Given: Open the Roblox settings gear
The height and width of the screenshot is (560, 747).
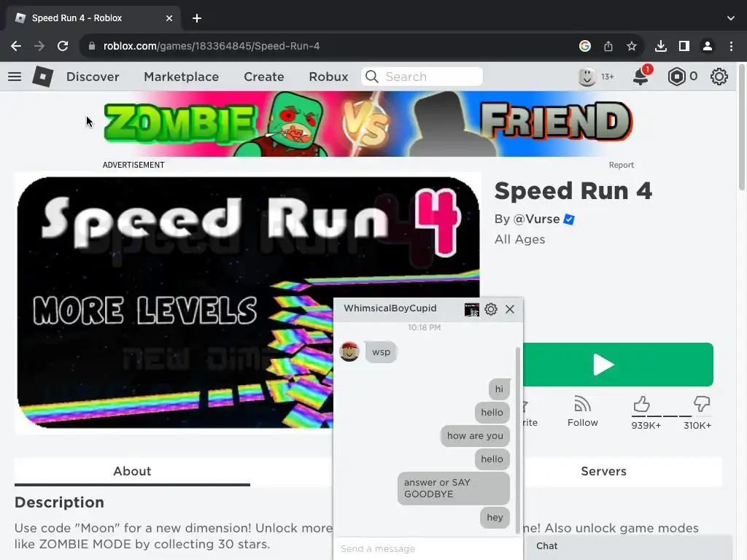Looking at the screenshot, I should coord(719,77).
